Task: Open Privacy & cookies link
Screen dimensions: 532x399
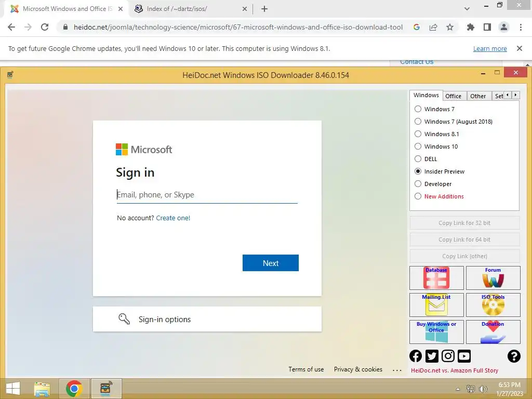Action: 358,369
